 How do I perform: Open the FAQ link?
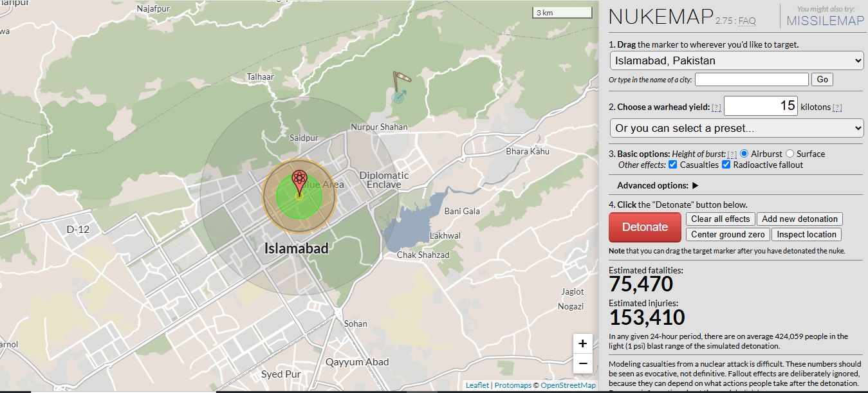tap(746, 21)
